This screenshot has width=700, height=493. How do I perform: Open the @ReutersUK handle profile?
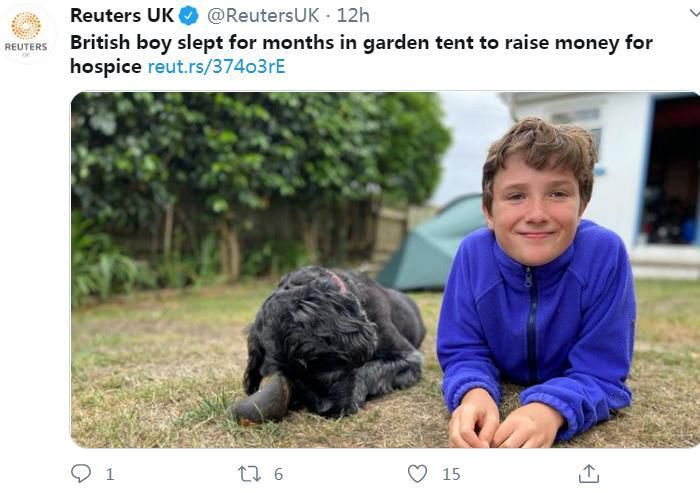(265, 16)
